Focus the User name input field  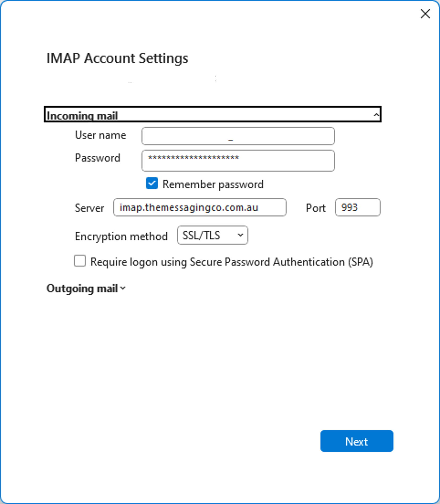coord(238,136)
